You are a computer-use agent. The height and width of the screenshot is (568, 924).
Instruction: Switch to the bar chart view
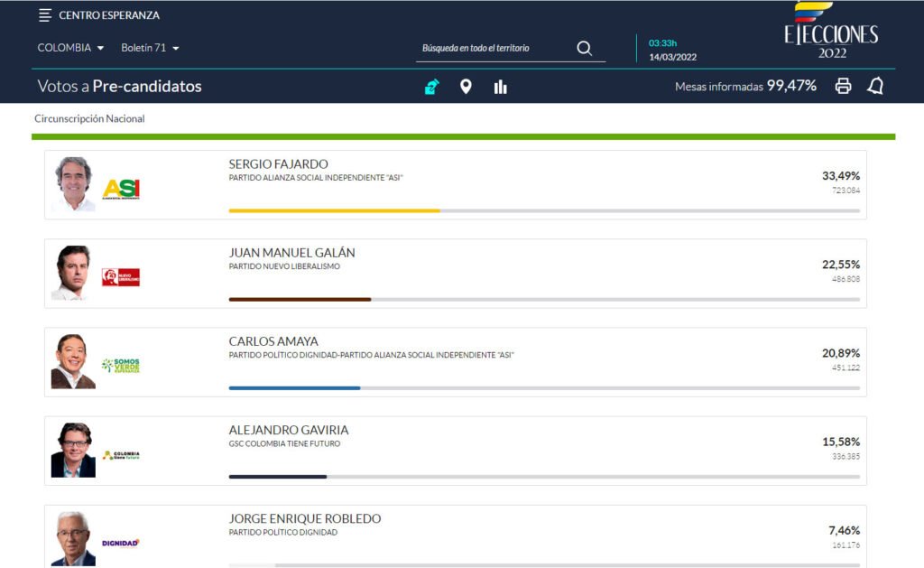click(x=500, y=87)
